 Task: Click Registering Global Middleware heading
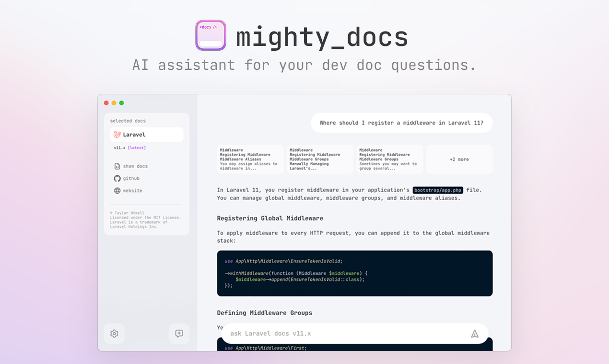click(x=270, y=218)
